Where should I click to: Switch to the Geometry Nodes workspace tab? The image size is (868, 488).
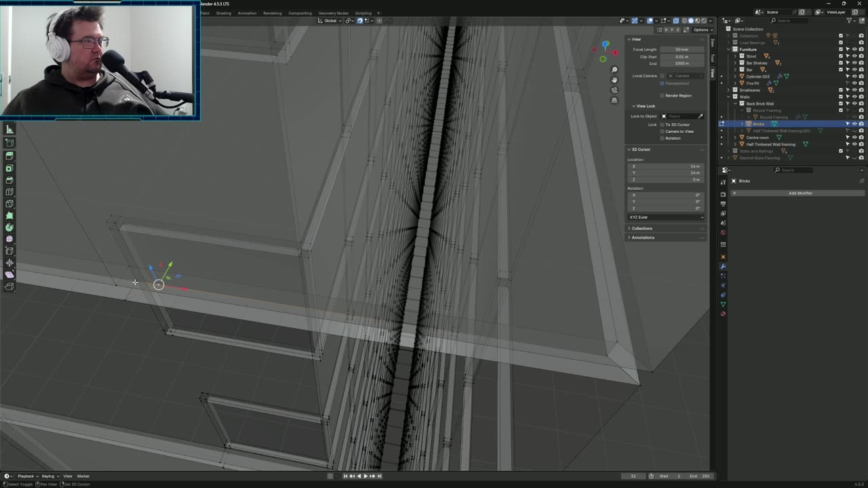(x=333, y=13)
